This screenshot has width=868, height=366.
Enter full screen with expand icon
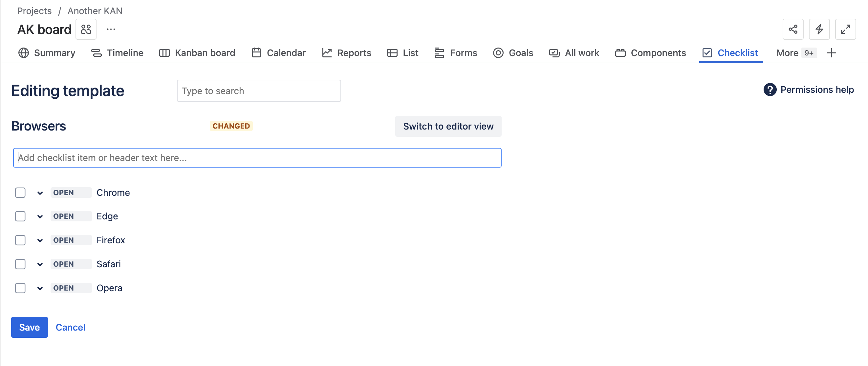pos(845,29)
